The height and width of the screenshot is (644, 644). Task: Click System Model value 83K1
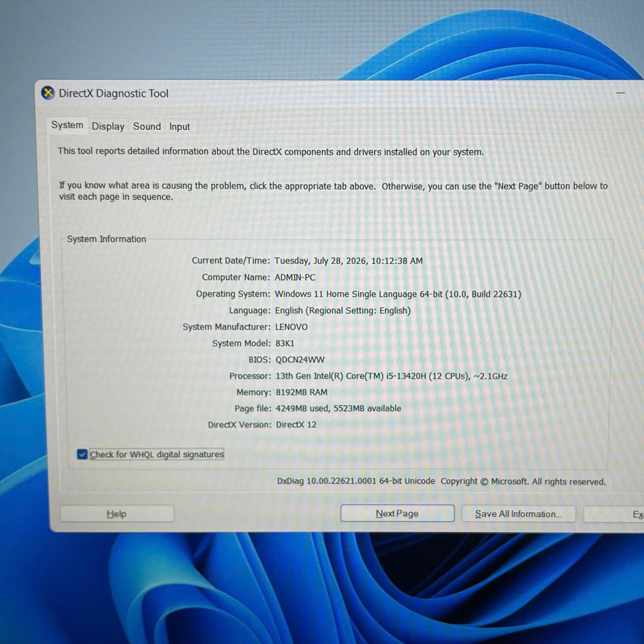285,343
